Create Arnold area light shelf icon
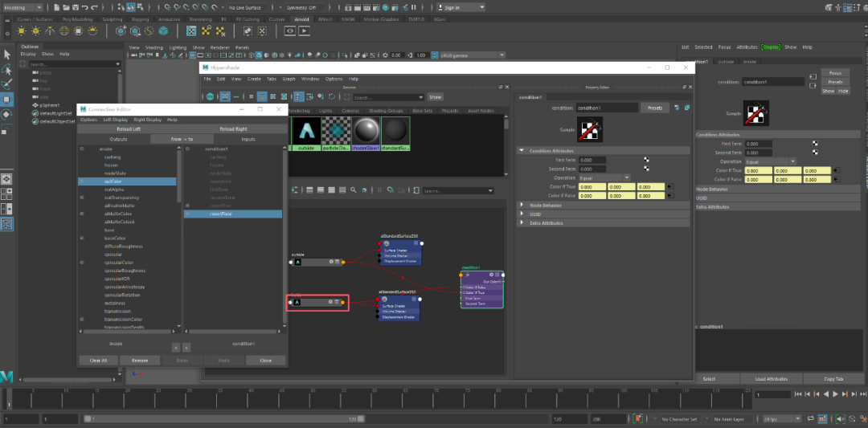The width and height of the screenshot is (868, 428). 21,31
